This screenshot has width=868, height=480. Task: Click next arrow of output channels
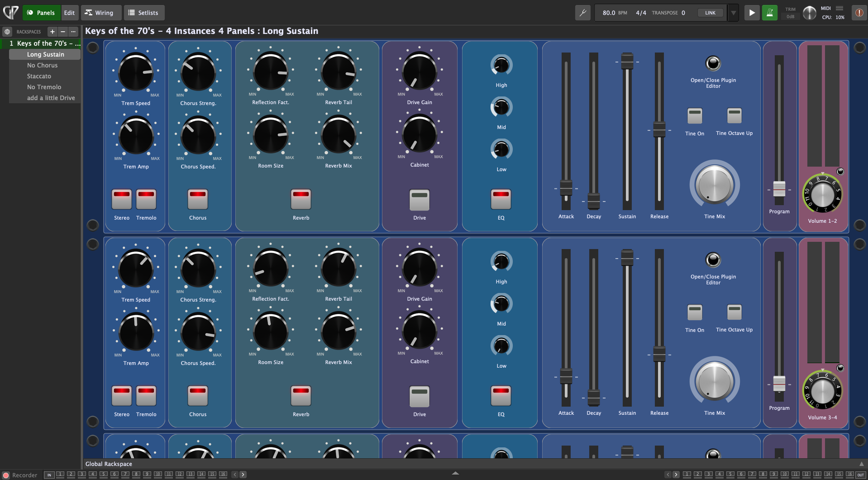click(676, 475)
